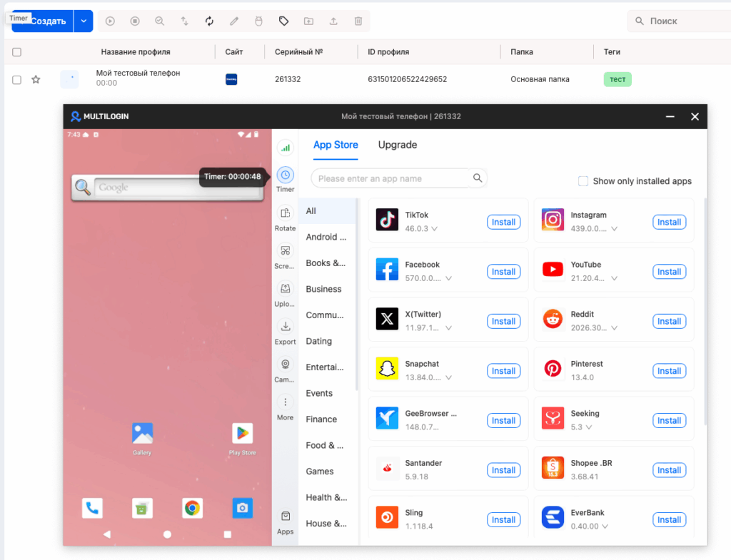
Task: Expand Reddit version dropdown
Action: pos(615,328)
